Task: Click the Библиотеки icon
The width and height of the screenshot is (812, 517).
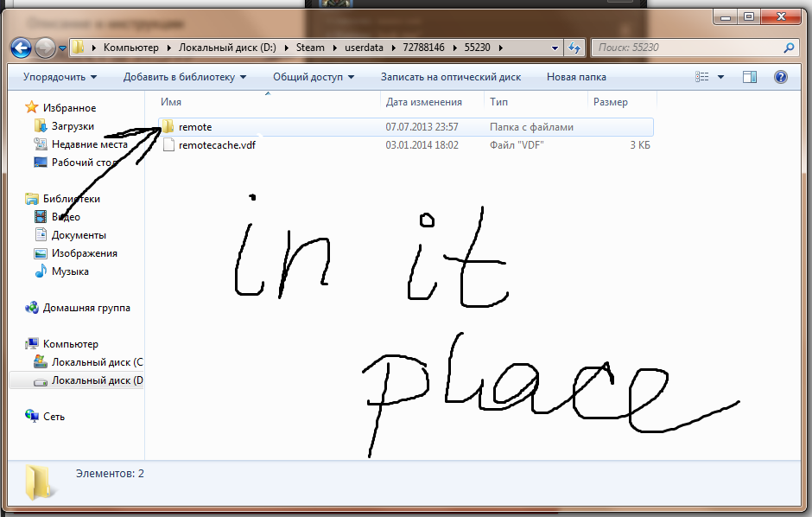Action: pyautogui.click(x=32, y=198)
